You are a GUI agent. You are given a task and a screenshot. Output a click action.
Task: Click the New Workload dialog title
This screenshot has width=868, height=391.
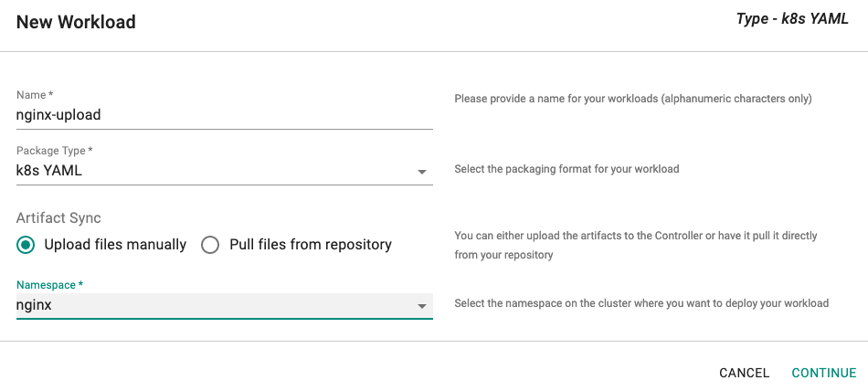[x=76, y=22]
